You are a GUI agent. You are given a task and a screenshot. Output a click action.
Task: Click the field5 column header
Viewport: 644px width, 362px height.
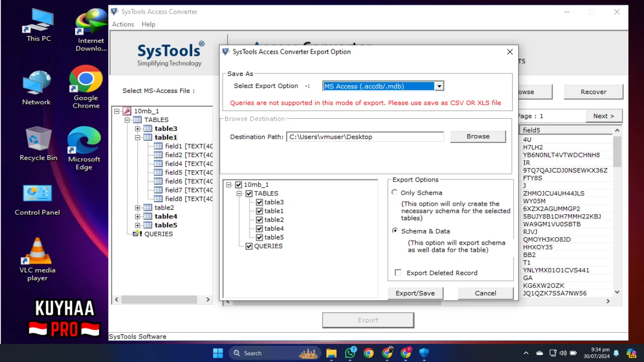tap(566, 130)
